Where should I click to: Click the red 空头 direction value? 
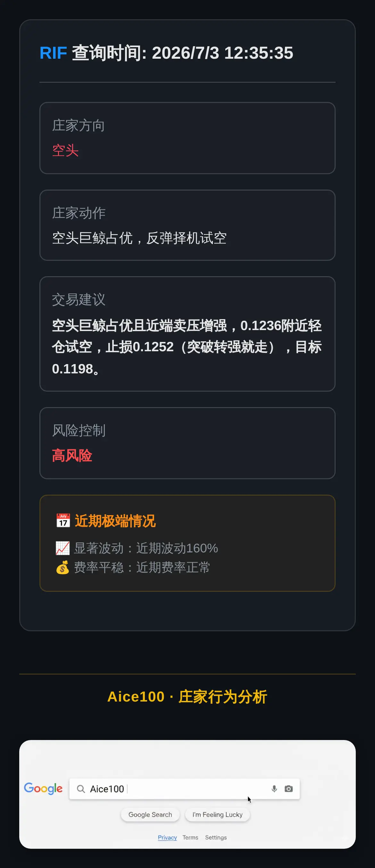point(65,150)
